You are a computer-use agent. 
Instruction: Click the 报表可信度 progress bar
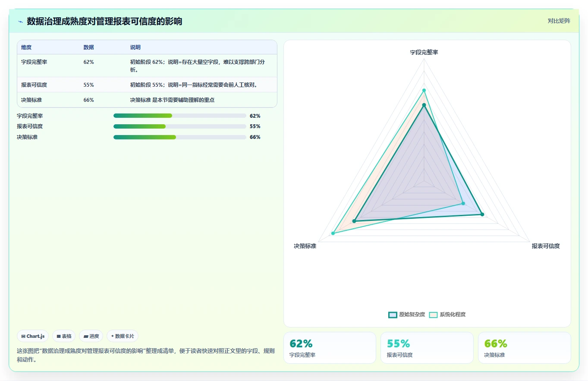[179, 126]
